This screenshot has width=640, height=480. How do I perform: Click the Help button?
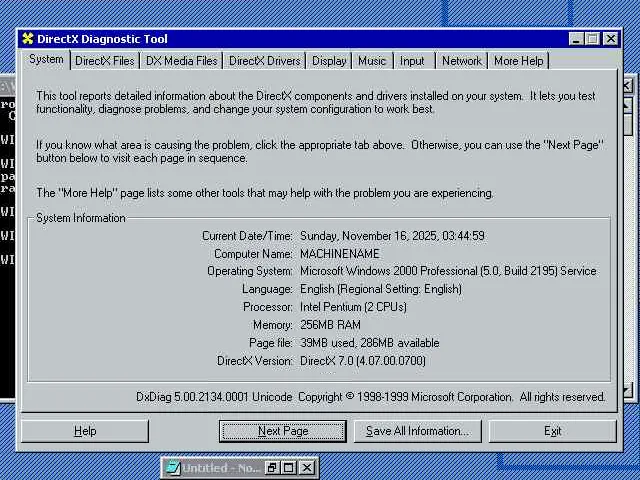[x=85, y=431]
